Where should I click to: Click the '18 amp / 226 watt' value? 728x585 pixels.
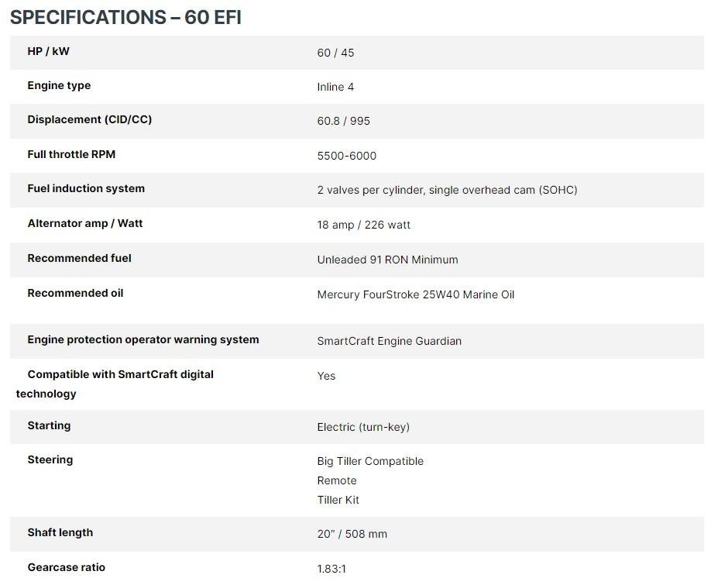click(x=363, y=225)
